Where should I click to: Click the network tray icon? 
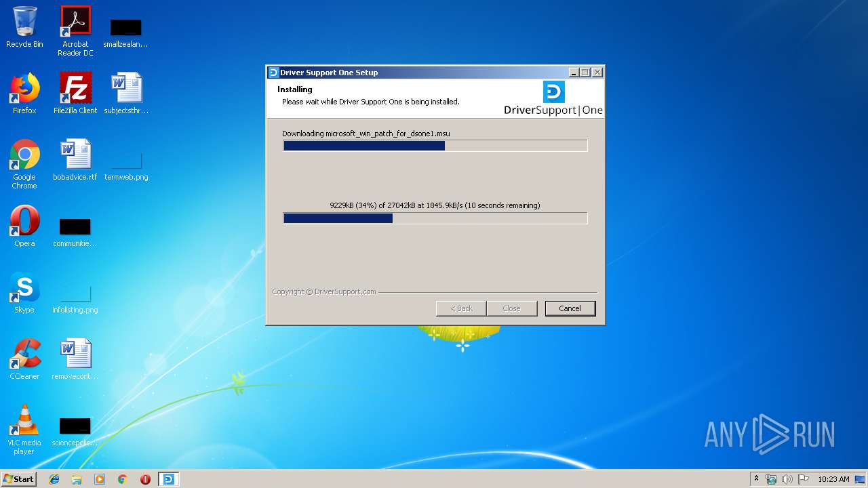771,479
